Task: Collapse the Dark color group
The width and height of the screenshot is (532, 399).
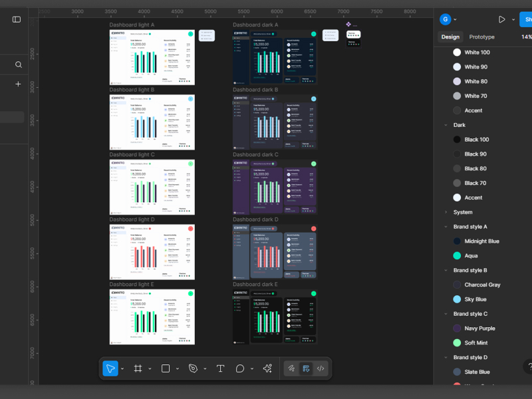Action: pos(446,125)
